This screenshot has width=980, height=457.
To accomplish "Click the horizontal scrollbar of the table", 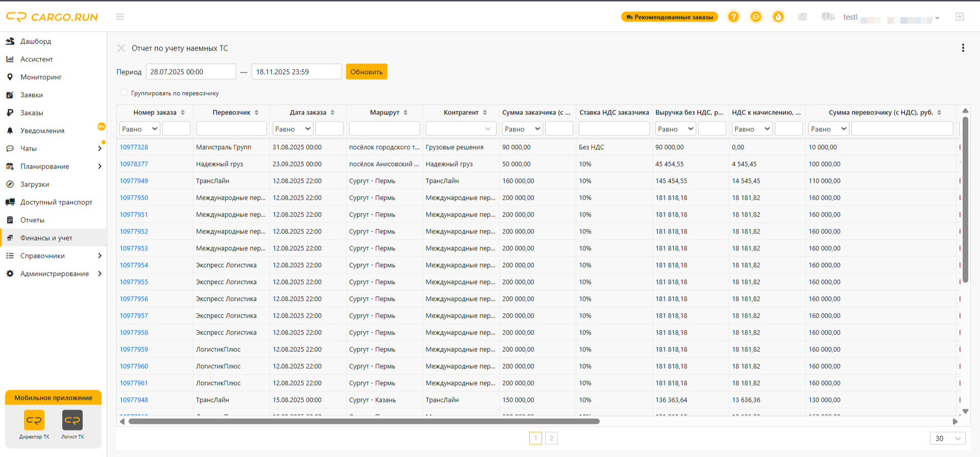I will click(x=364, y=421).
